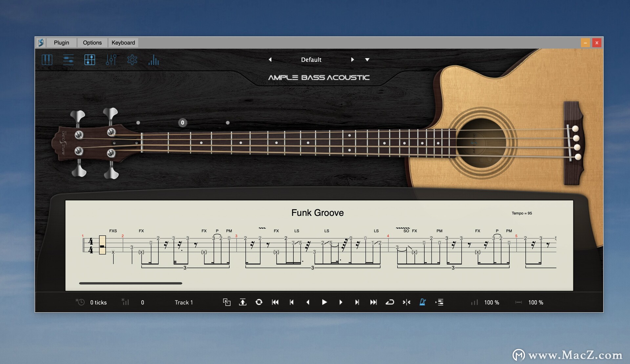
Task: Click the velocity bars icon left of Track 1
Action: click(125, 302)
